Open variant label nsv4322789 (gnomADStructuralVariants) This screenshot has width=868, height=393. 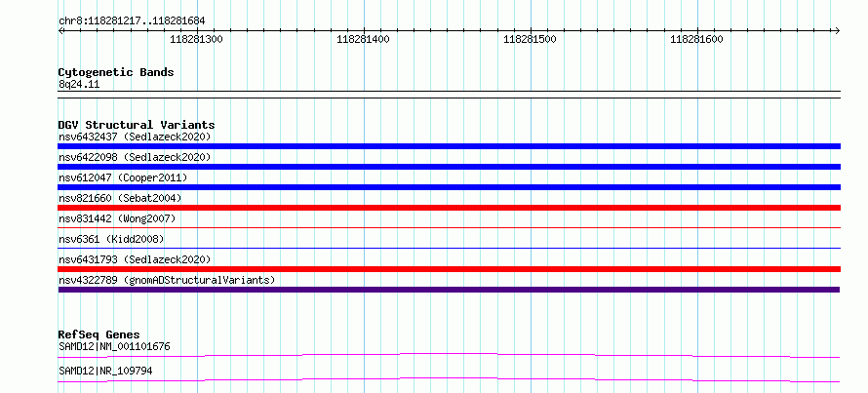coord(167,280)
